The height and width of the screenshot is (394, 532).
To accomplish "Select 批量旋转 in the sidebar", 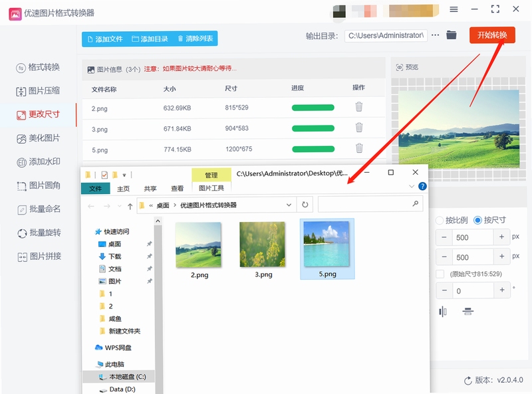I will click(39, 233).
